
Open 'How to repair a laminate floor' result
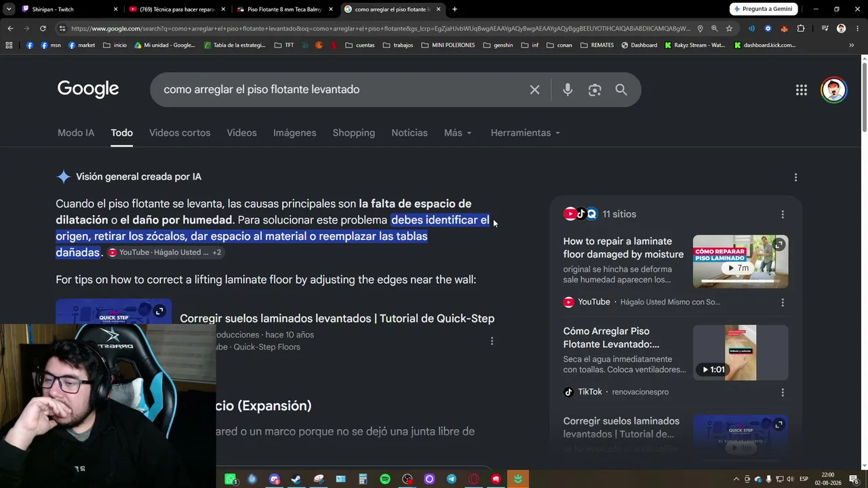(623, 248)
